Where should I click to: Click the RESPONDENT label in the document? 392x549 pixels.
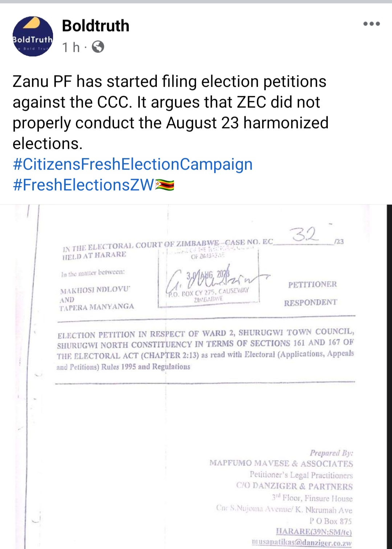[310, 302]
